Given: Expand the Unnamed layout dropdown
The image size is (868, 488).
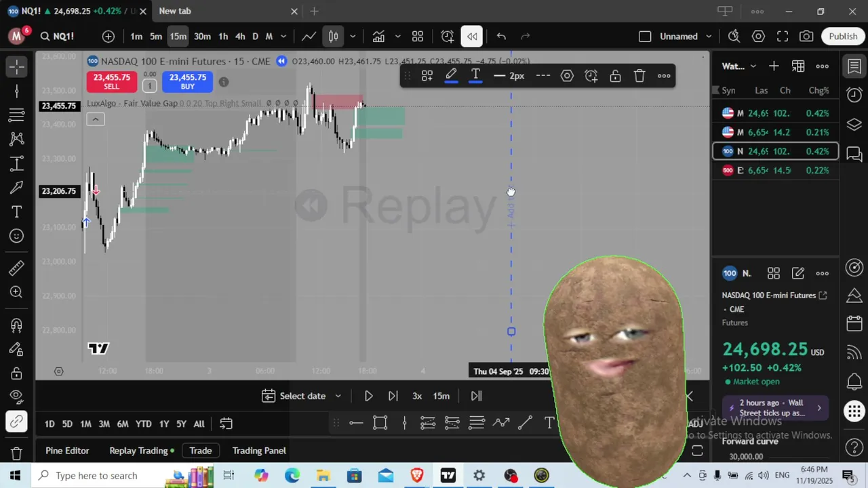Looking at the screenshot, I should pos(709,37).
